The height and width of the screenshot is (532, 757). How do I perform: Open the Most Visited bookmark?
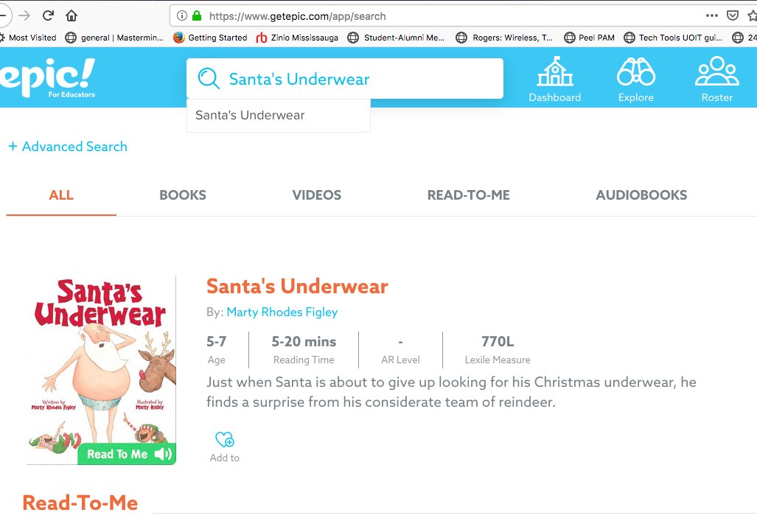27,38
